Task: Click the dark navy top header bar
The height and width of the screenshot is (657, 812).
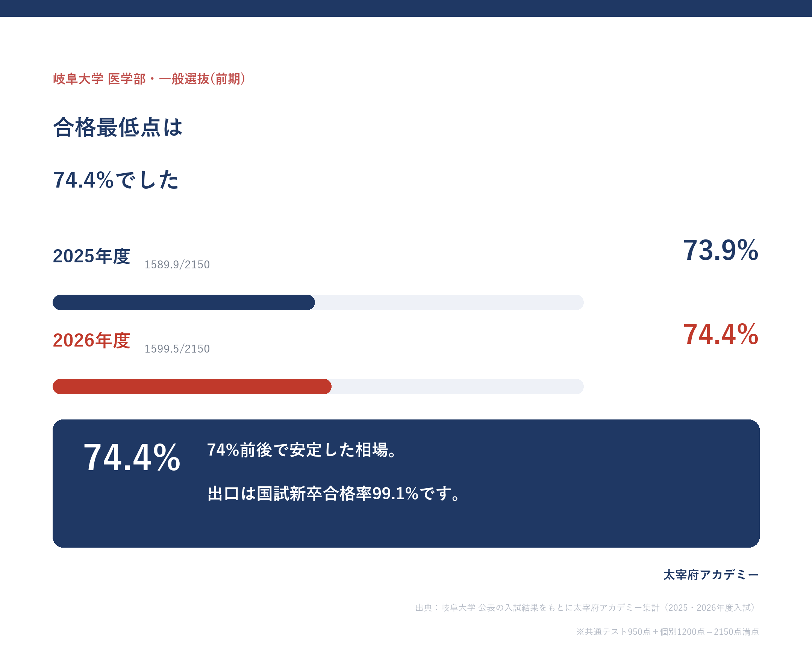Action: click(x=406, y=8)
